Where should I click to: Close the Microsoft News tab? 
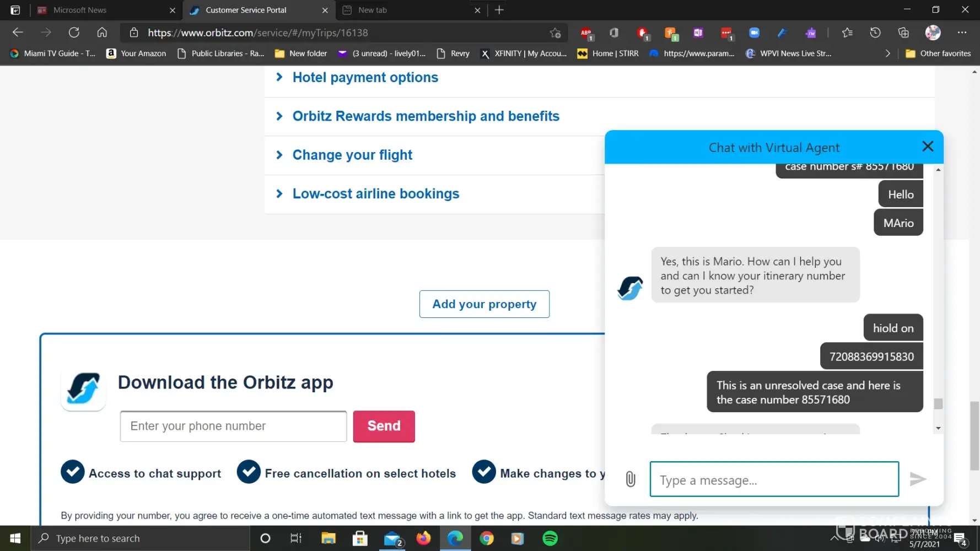point(173,10)
